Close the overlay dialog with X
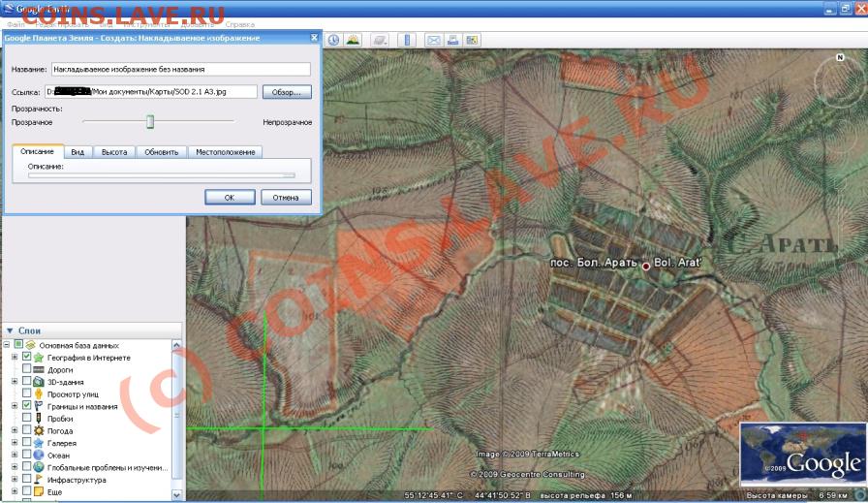This screenshot has width=868, height=503. 314,38
